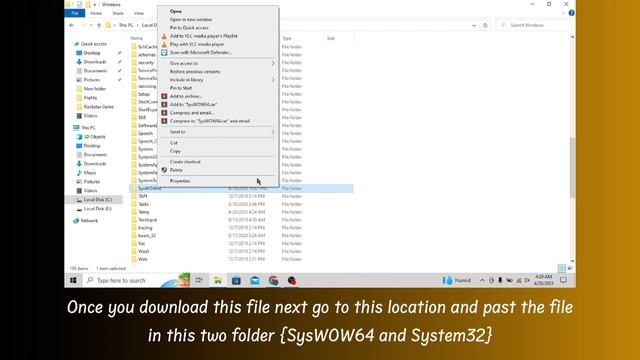640x360 pixels.
Task: Open the File ribbon tab
Action: 75,13
